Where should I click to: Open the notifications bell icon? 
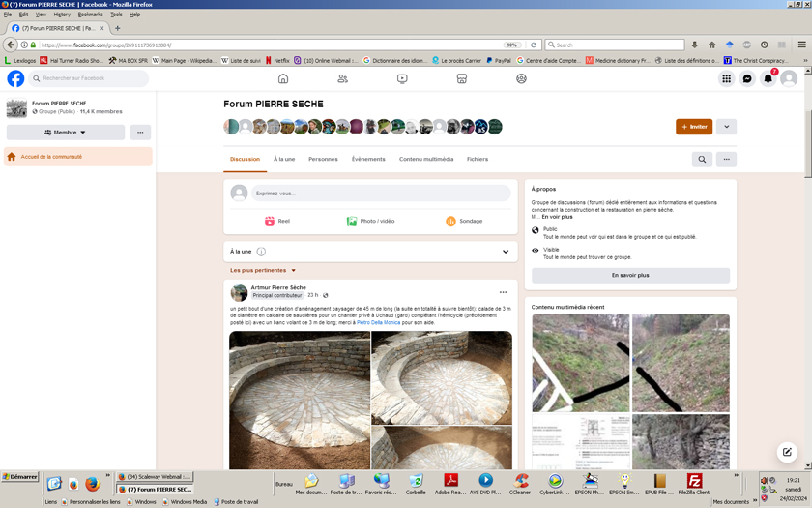[x=768, y=78]
